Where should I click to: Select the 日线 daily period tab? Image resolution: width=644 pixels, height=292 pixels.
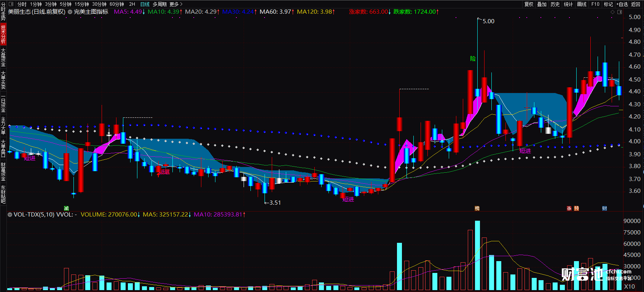click(145, 4)
